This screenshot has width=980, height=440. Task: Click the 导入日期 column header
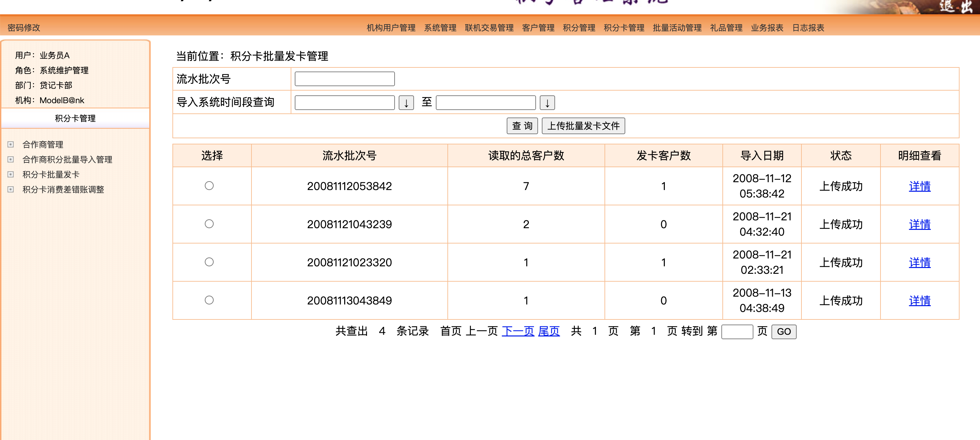(762, 156)
